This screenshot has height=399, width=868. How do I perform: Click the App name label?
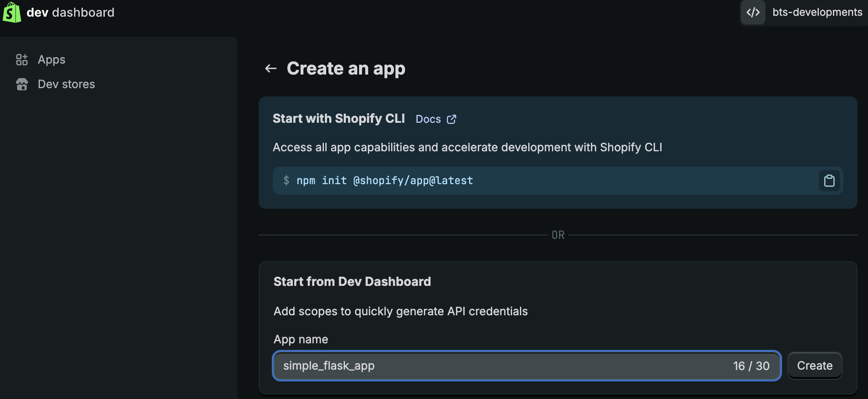click(x=301, y=339)
